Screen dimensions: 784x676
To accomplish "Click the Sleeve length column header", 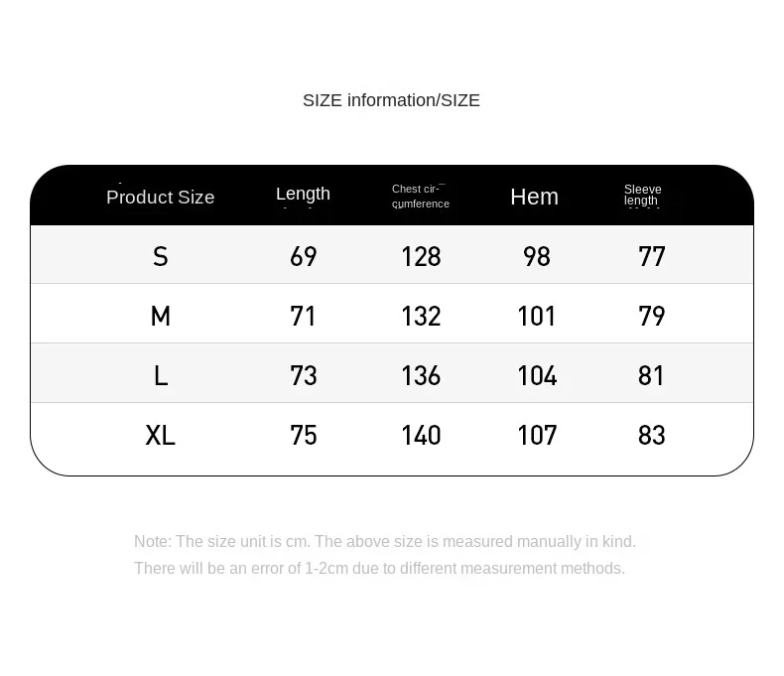I will pyautogui.click(x=642, y=195).
